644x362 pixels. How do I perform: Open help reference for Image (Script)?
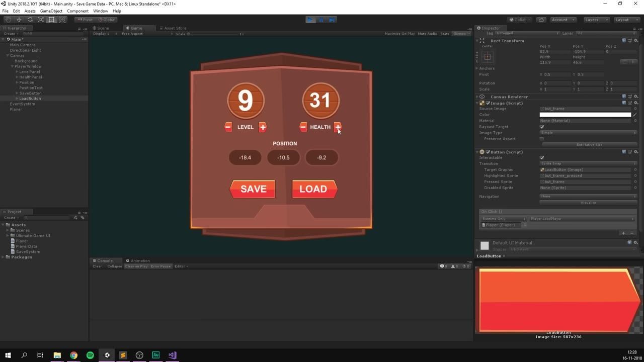coord(624,103)
